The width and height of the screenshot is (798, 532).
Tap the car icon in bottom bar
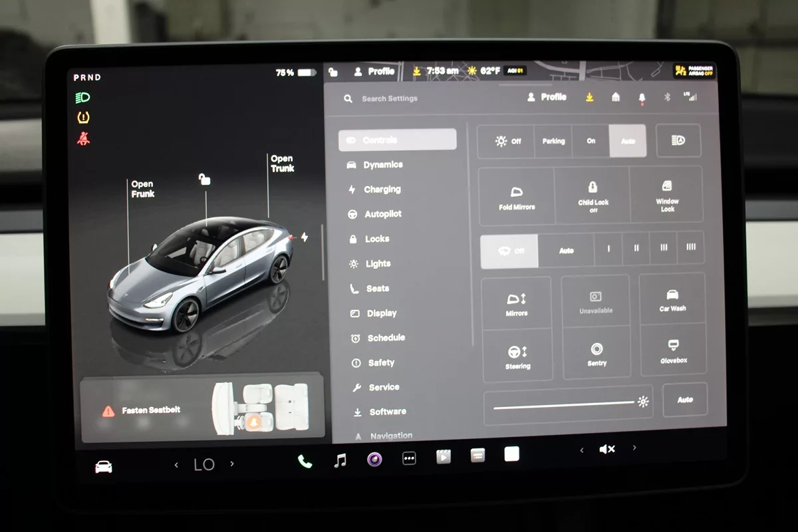pos(104,467)
